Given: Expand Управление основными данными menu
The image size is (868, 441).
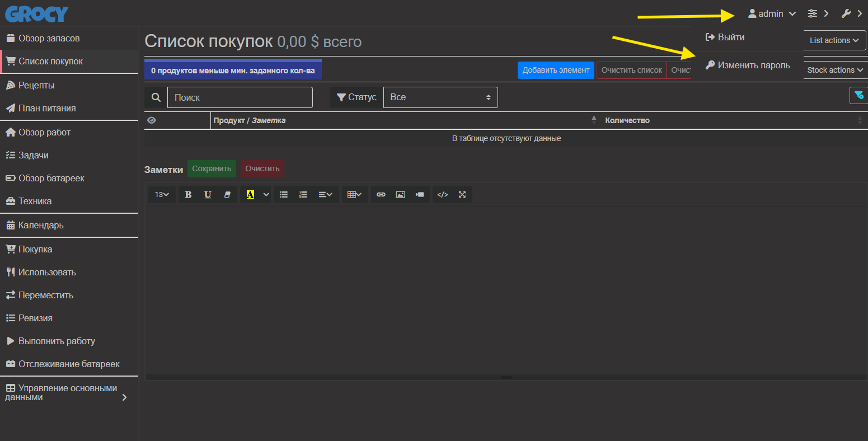Looking at the screenshot, I should (x=69, y=392).
